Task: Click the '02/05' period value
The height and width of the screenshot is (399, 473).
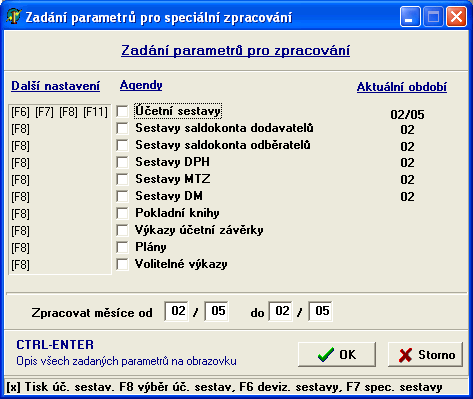Action: point(407,115)
